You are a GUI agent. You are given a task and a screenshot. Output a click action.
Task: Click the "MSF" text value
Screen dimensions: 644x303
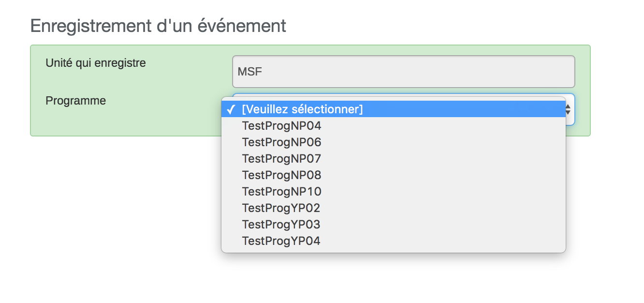pos(249,72)
